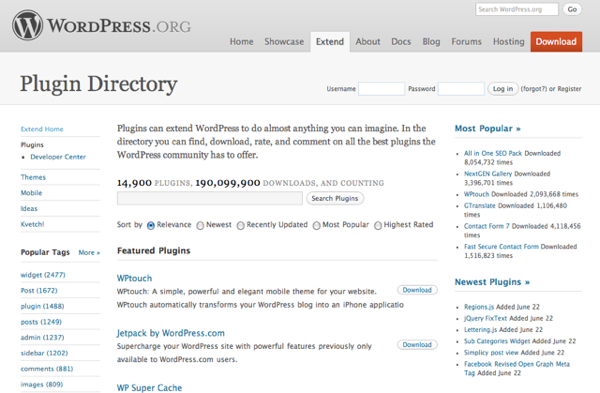Viewport: 600px width, 393px height.
Task: Select the Relevance sort option
Action: (151, 225)
